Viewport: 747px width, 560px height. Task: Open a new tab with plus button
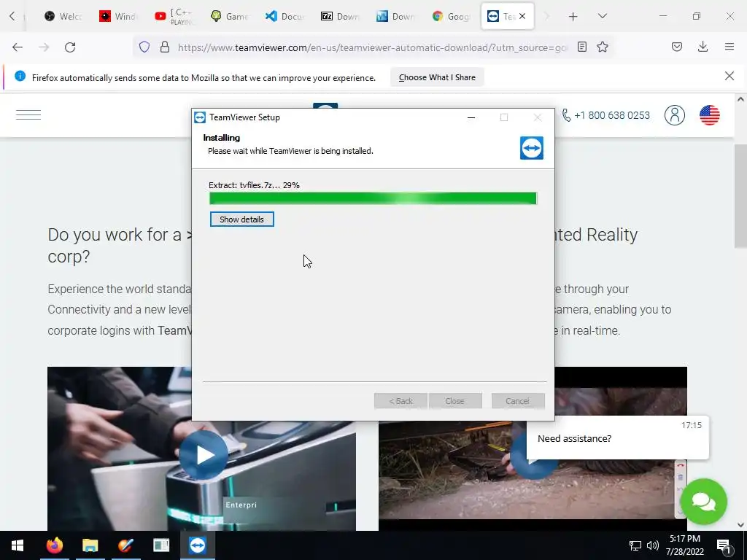click(573, 17)
